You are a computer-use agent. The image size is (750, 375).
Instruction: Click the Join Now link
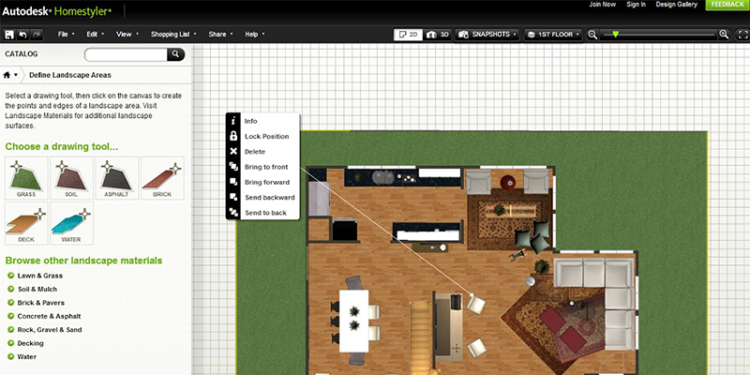[x=602, y=4]
